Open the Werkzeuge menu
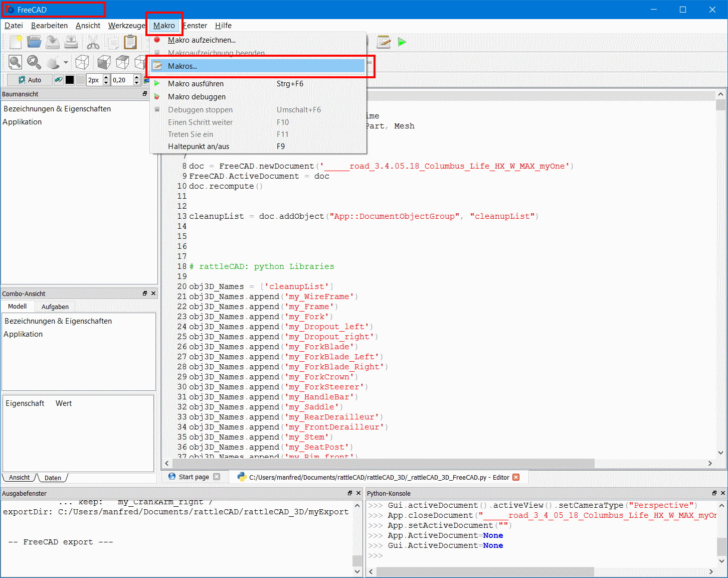This screenshot has width=728, height=578. click(x=126, y=26)
